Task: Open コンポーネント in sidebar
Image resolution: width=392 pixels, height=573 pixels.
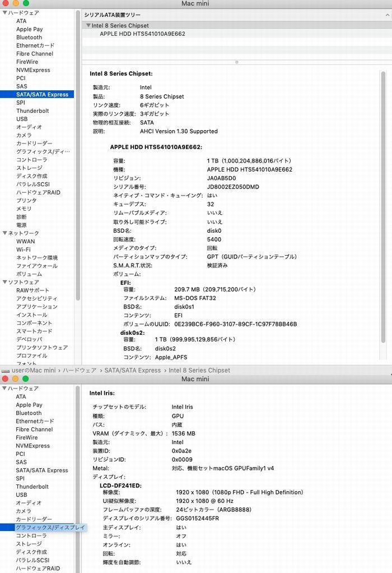Action: (34, 323)
